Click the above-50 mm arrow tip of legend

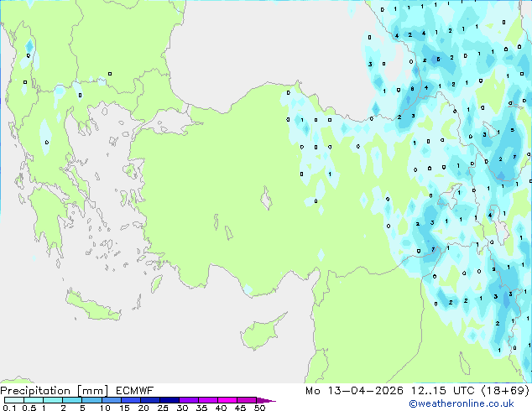266,400
